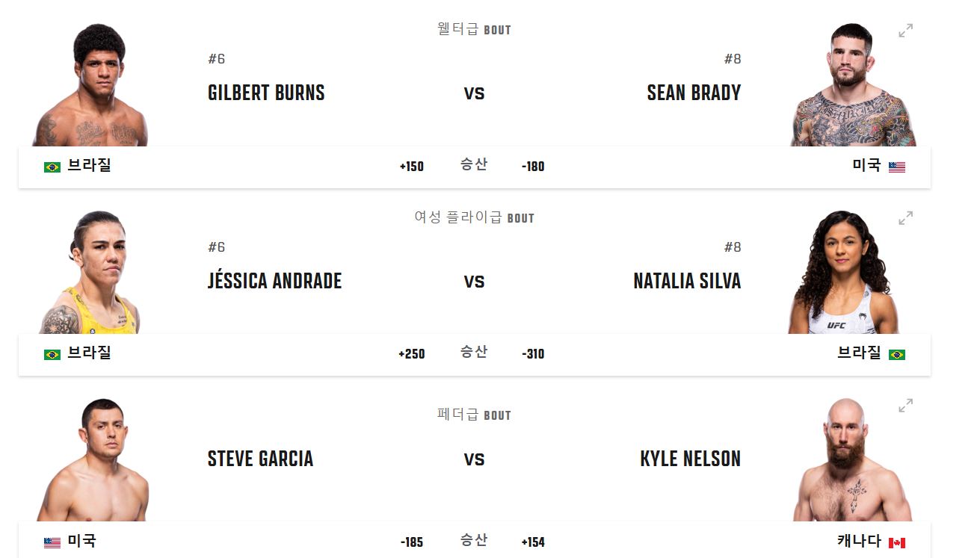Select the 여성 플라이급 BOUT label

pos(474,217)
